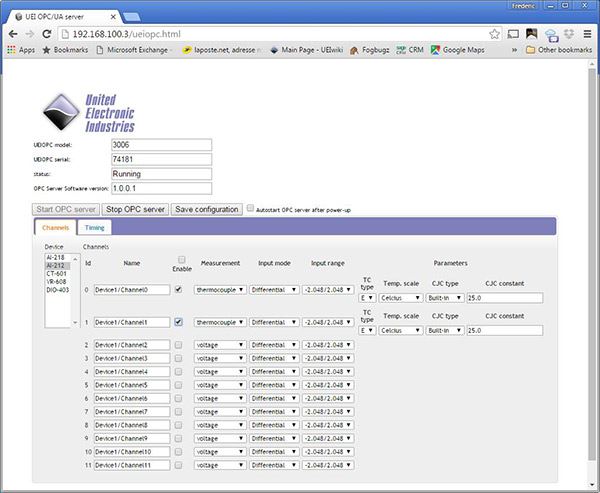Switch to the Timing tab
Viewport: 600px width, 493px height.
click(x=95, y=228)
